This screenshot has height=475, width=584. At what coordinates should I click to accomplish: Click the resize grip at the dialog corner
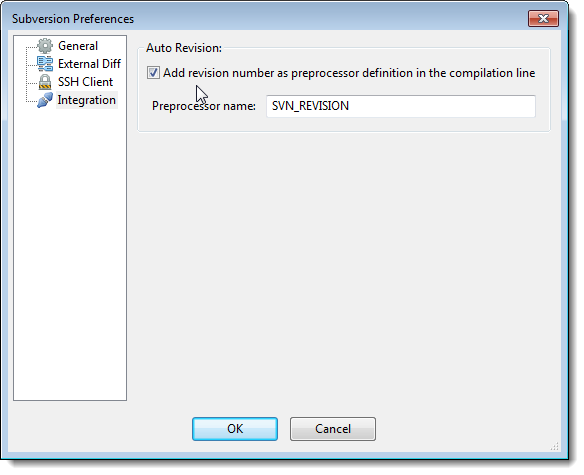coord(555,446)
